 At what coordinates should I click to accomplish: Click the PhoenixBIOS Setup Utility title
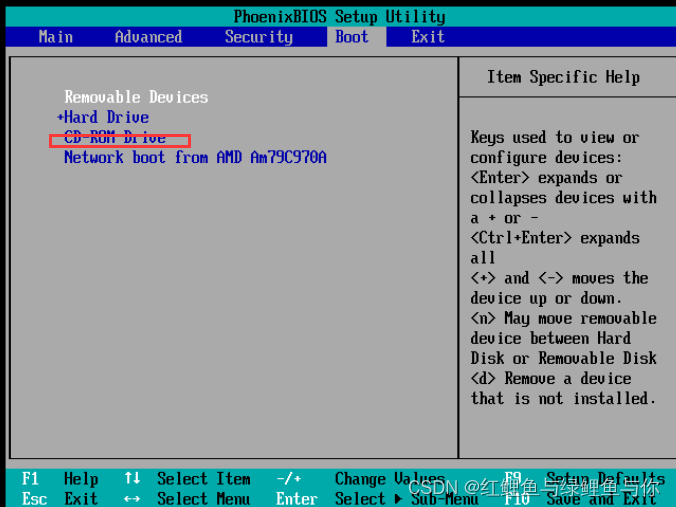339,16
